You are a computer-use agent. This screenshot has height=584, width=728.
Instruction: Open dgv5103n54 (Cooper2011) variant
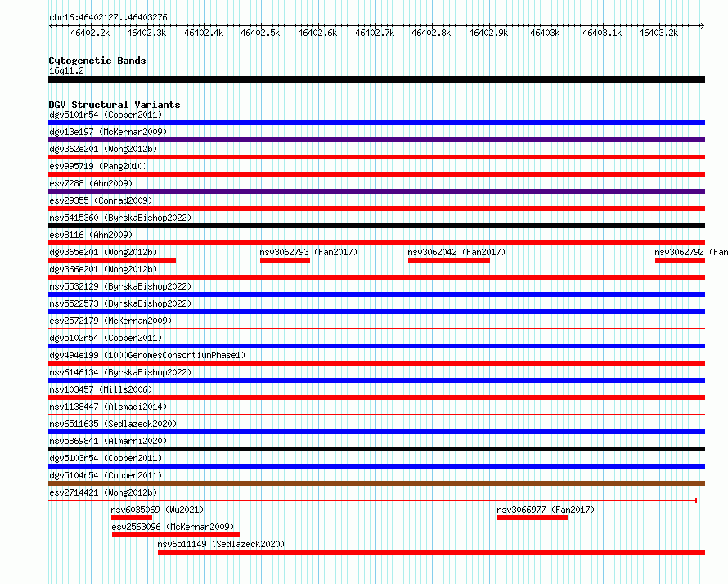click(x=106, y=458)
